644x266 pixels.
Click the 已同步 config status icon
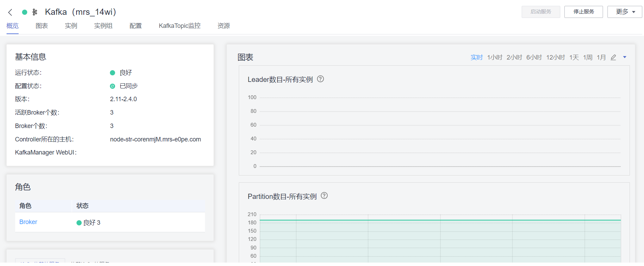point(112,86)
